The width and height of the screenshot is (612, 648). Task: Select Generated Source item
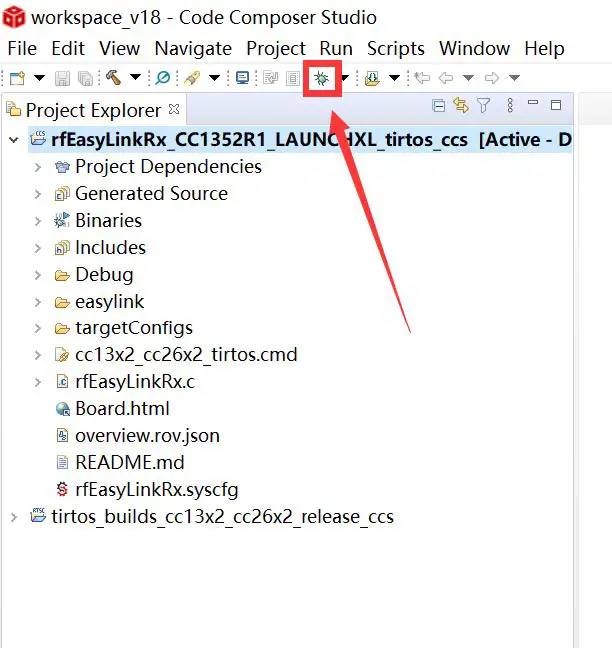(151, 193)
